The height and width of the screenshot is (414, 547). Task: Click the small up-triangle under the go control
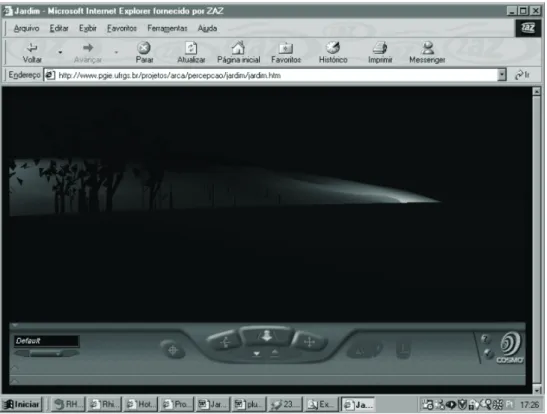pos(275,353)
